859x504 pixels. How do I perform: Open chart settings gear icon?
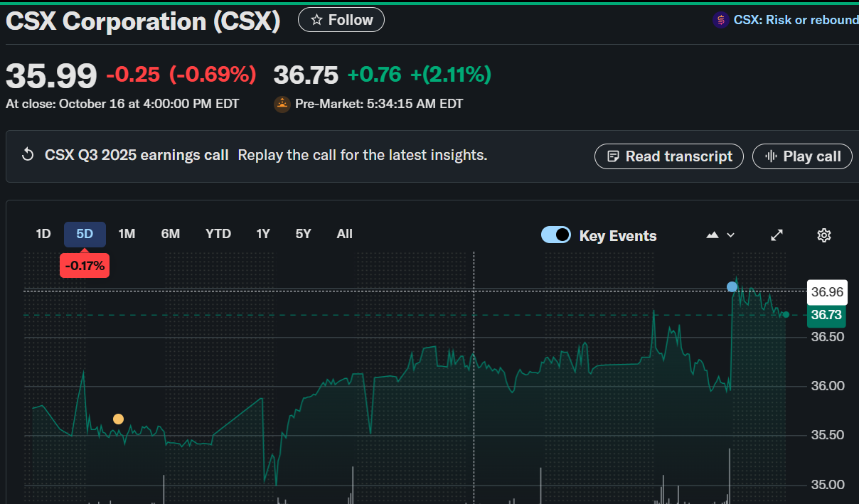(x=823, y=235)
